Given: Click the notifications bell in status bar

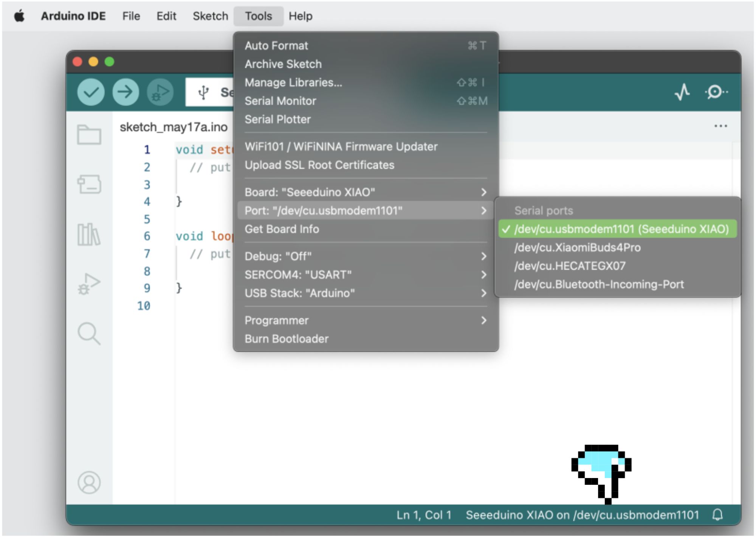Looking at the screenshot, I should click(x=717, y=515).
